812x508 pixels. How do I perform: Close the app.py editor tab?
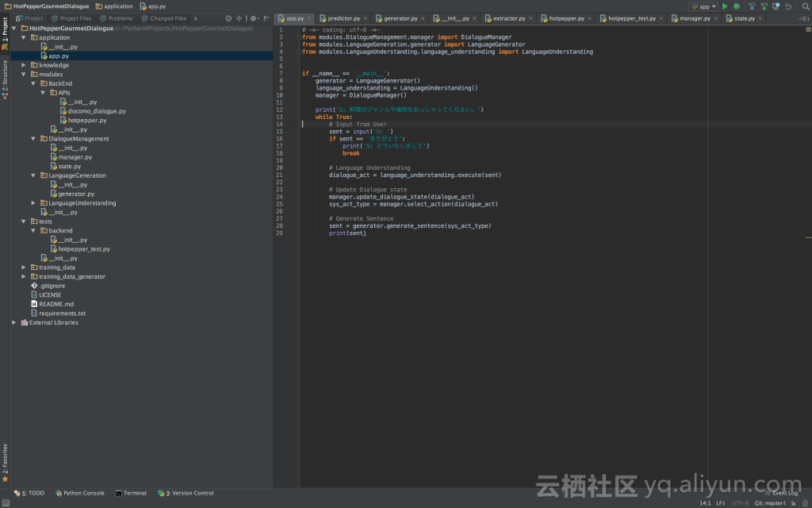(x=309, y=18)
